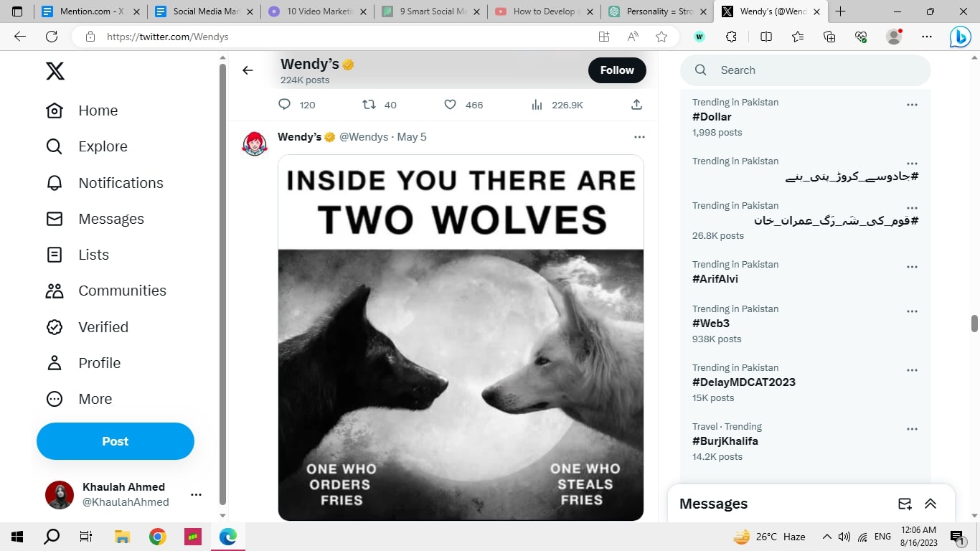
Task: Open the #ArifAlvi trending topic
Action: click(715, 279)
